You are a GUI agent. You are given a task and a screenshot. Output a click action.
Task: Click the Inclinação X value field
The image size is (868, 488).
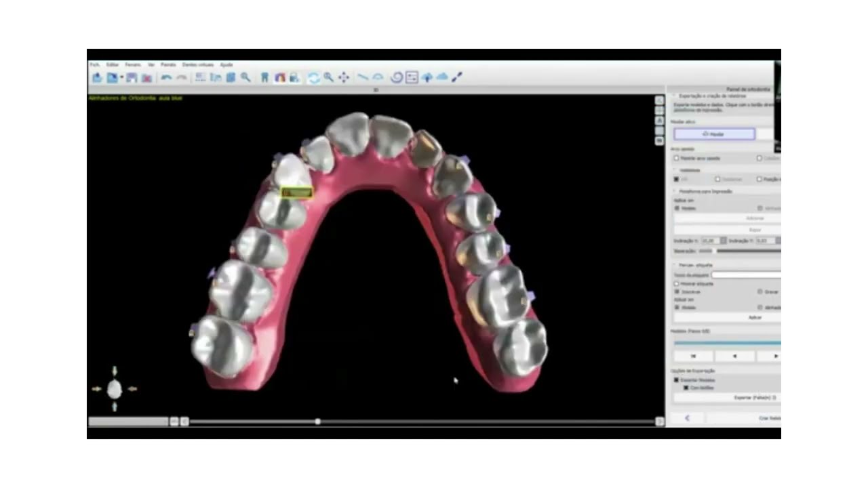[x=710, y=241]
